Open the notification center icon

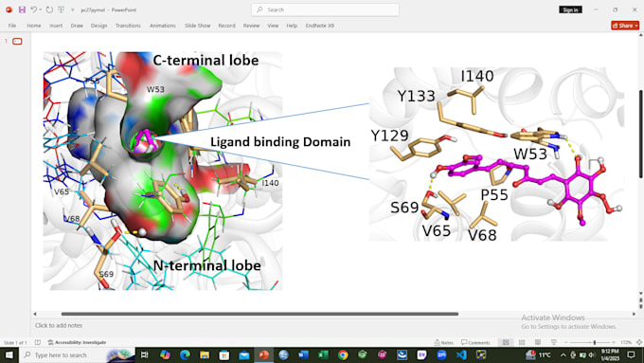[632, 354]
